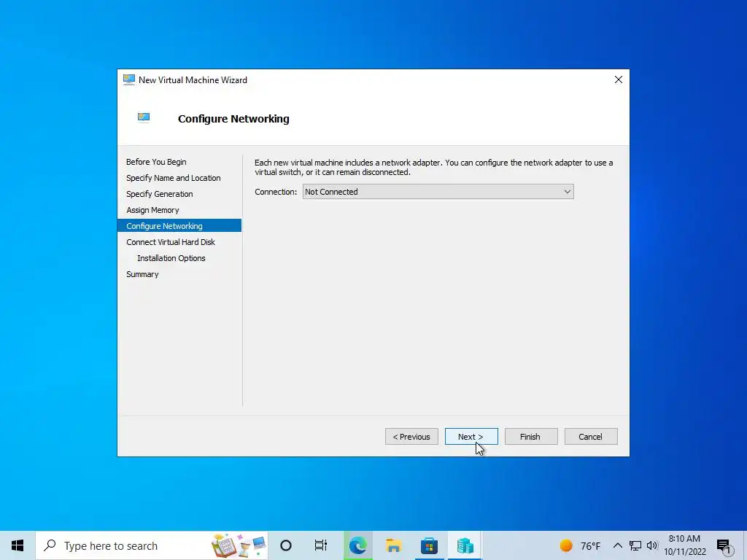
Task: Show hidden system tray icons
Action: 617,545
